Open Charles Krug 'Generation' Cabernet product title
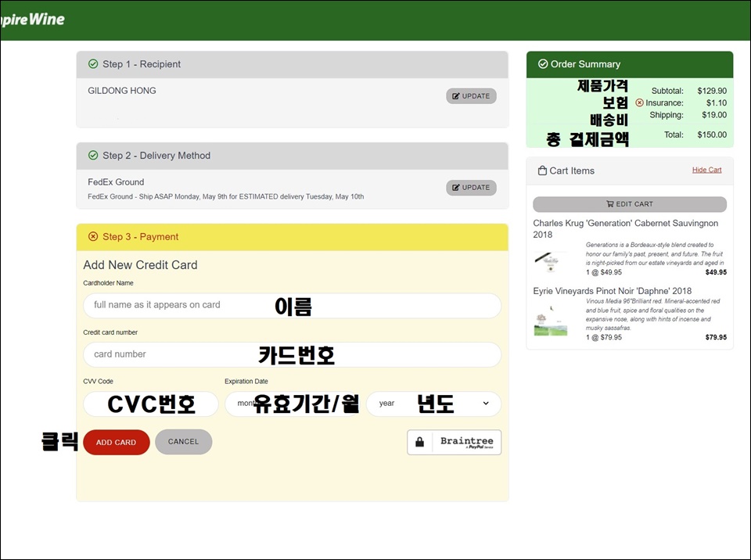The width and height of the screenshot is (751, 560). click(626, 228)
